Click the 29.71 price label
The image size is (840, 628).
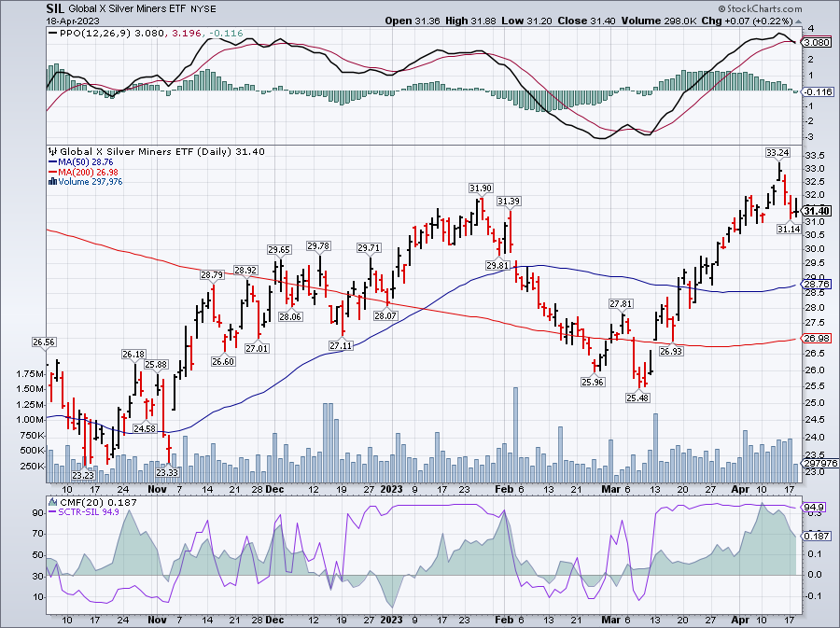(x=369, y=247)
